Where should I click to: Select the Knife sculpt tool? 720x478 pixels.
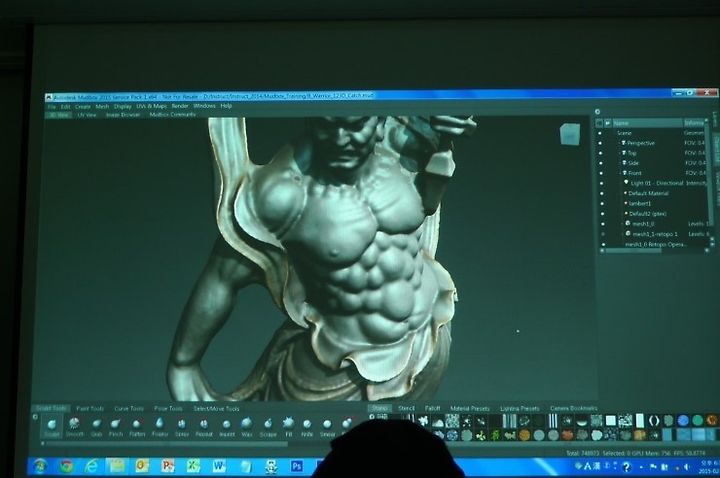307,427
